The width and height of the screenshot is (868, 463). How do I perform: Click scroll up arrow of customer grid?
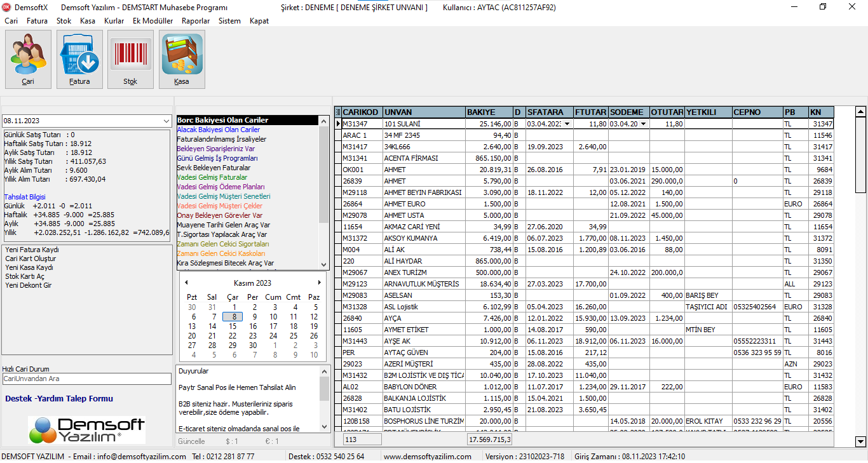[861, 112]
